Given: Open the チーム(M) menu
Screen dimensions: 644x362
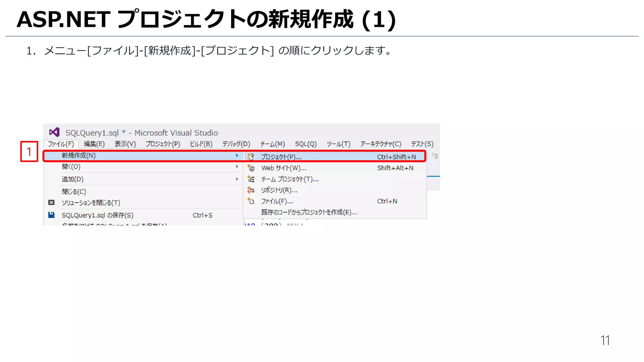Looking at the screenshot, I should click(273, 144).
